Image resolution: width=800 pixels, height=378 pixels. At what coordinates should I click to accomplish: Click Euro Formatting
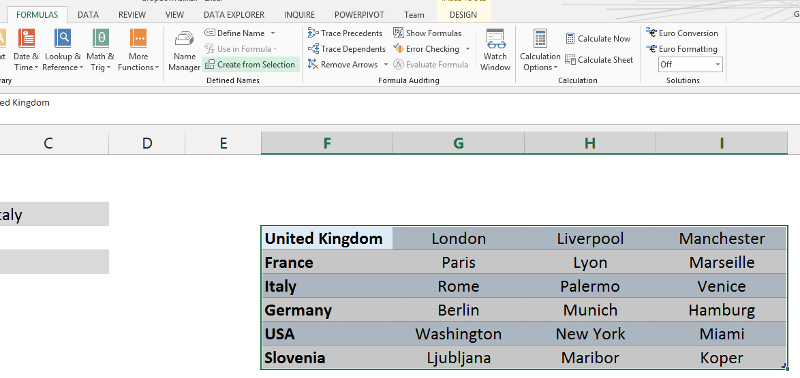click(x=682, y=49)
